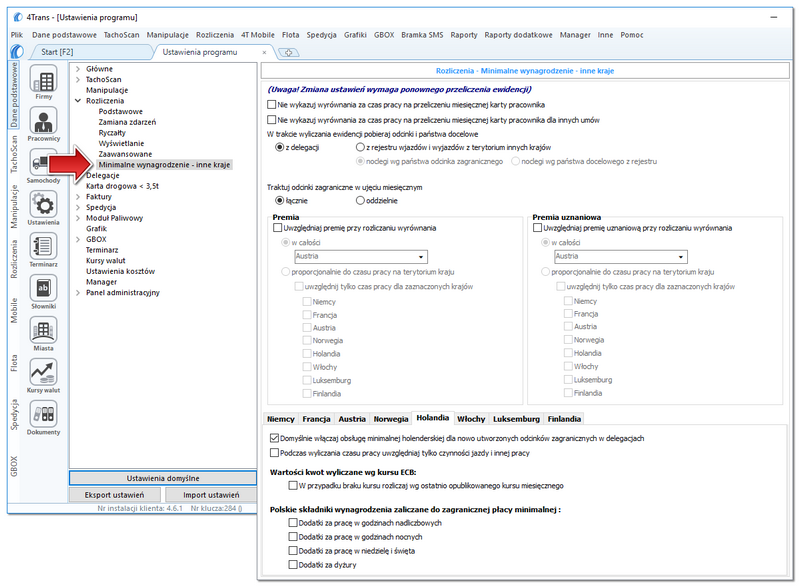
Task: Collapse the Rozliczenia tree node
Action: pos(78,101)
